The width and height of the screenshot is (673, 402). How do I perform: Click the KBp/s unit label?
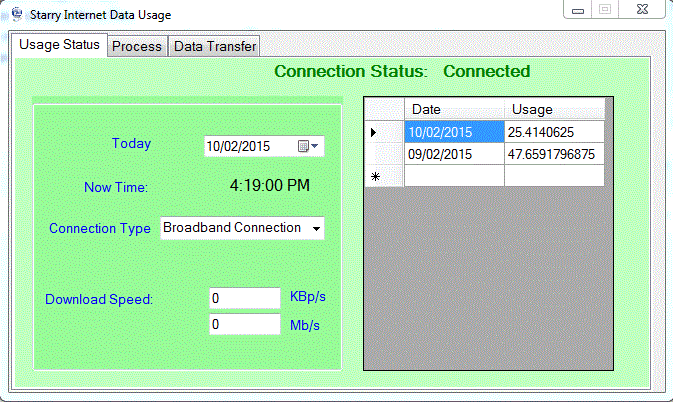click(x=308, y=297)
